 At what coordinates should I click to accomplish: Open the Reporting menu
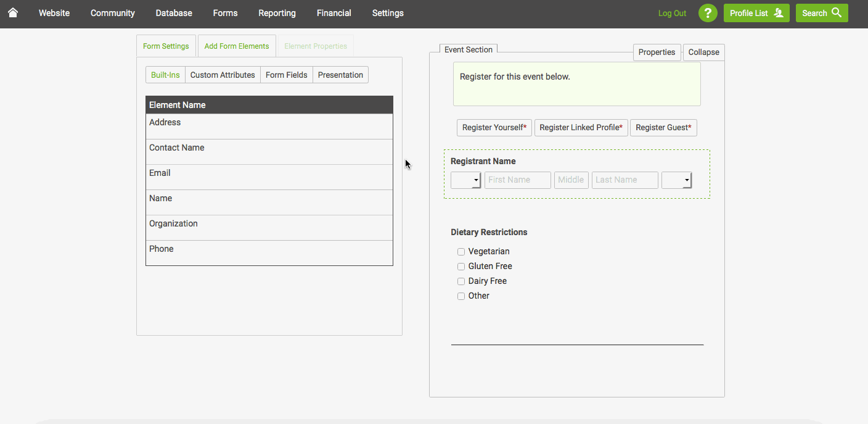[277, 13]
